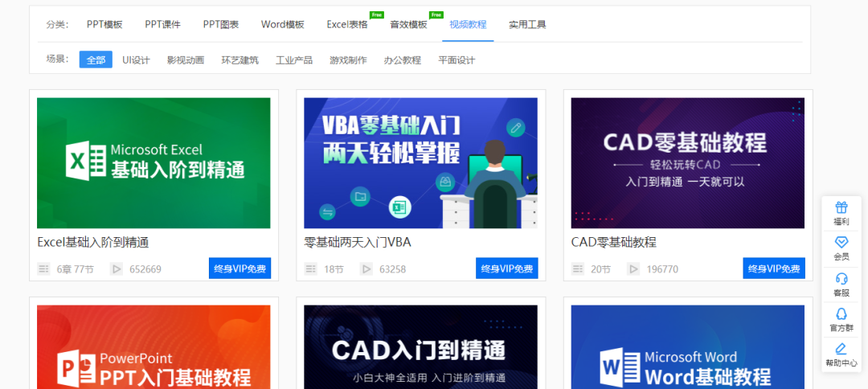Open the title CAD零基础教程
Screen dimensions: 868x389
tap(614, 243)
